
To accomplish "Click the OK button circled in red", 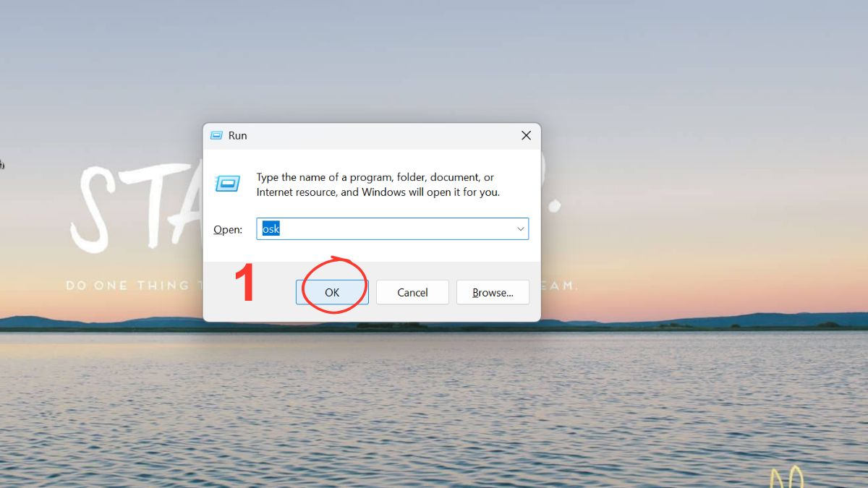I will pyautogui.click(x=332, y=292).
